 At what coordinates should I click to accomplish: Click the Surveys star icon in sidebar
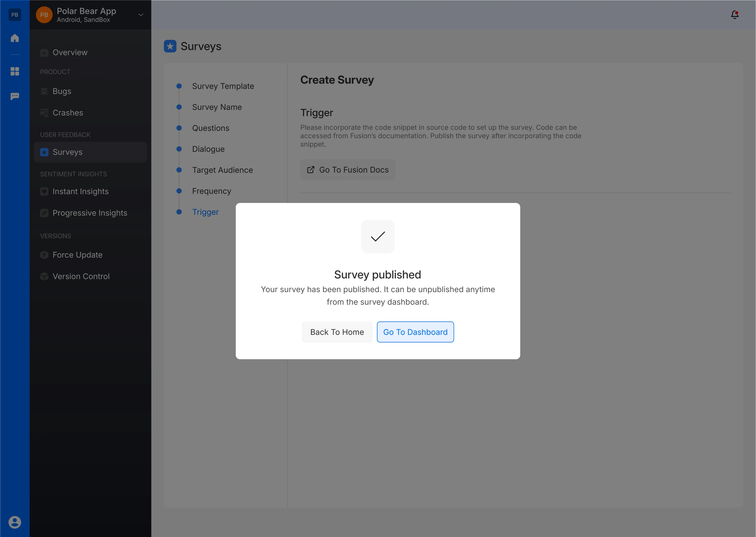[x=44, y=152]
